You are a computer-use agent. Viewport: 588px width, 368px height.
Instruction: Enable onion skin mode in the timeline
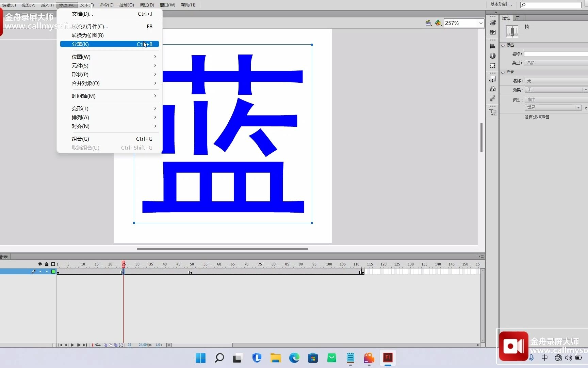106,345
